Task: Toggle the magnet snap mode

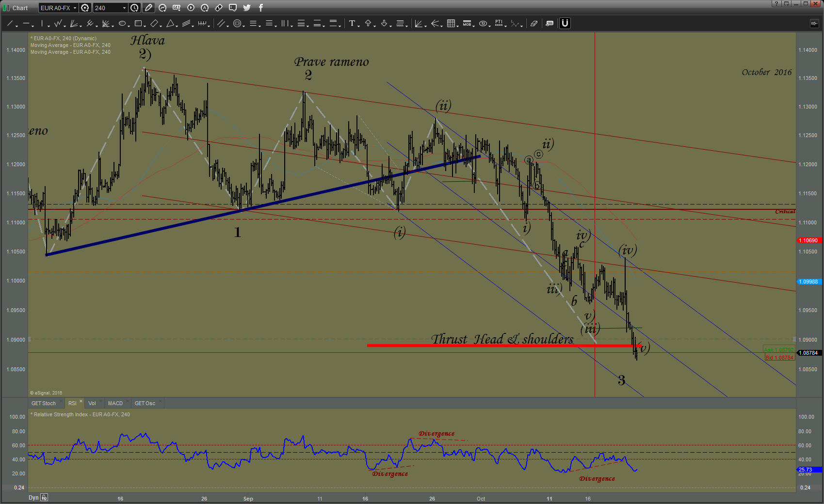Action: coord(565,23)
